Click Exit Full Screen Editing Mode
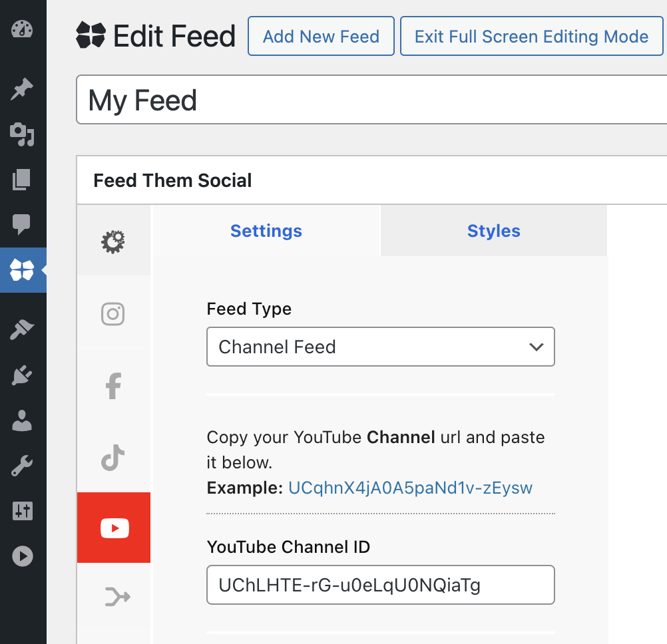This screenshot has height=644, width=667. click(x=531, y=36)
